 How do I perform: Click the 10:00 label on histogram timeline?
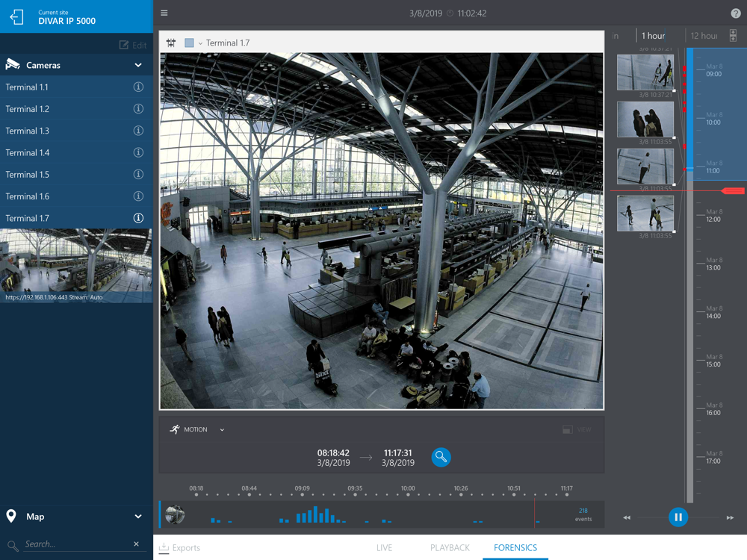pyautogui.click(x=408, y=488)
